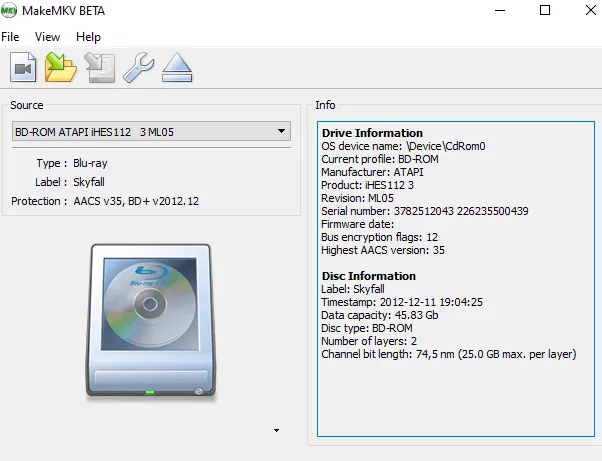
Task: Click the 'Current profile: BD-ROM' line
Action: [x=380, y=159]
